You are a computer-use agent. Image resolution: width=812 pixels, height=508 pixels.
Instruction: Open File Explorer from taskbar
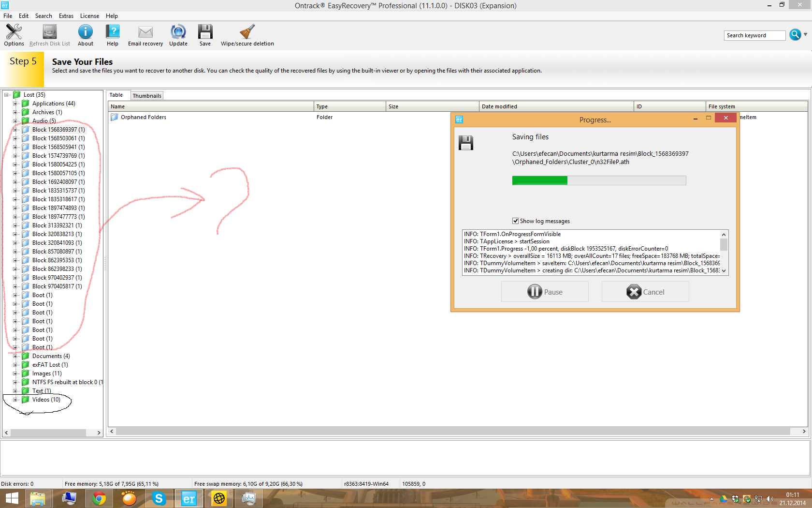(38, 498)
